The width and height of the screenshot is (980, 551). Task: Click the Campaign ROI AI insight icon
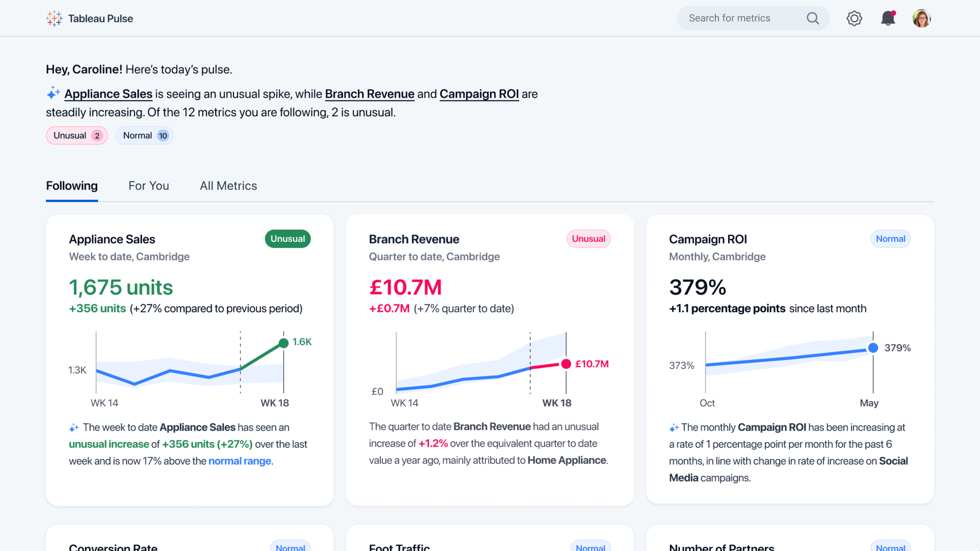point(674,427)
